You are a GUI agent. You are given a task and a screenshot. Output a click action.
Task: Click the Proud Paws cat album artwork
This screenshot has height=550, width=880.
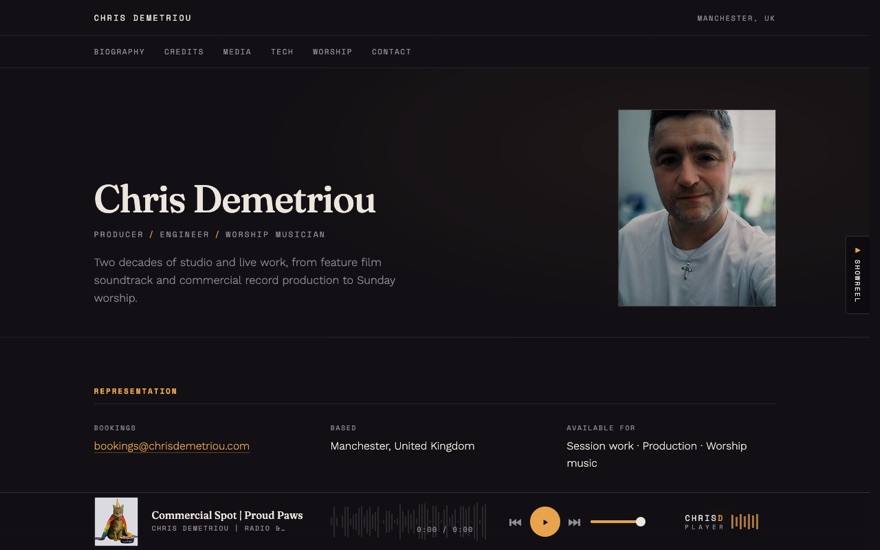pyautogui.click(x=116, y=521)
